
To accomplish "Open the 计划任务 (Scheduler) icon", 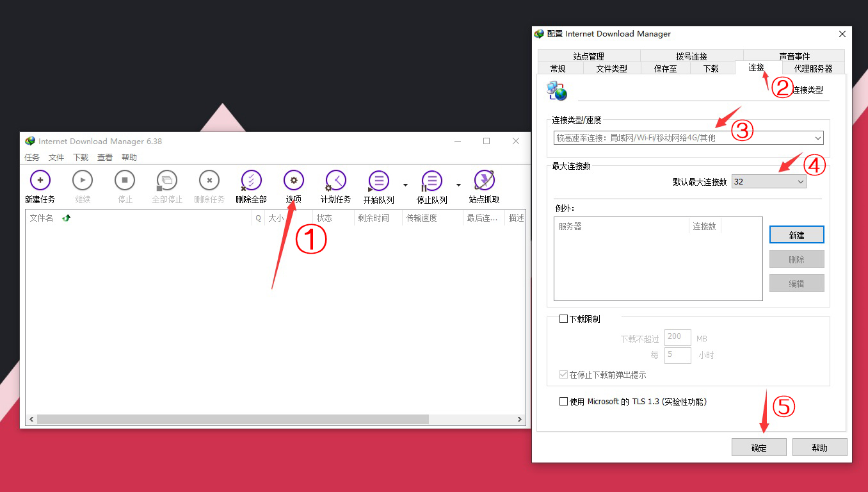I will 335,180.
